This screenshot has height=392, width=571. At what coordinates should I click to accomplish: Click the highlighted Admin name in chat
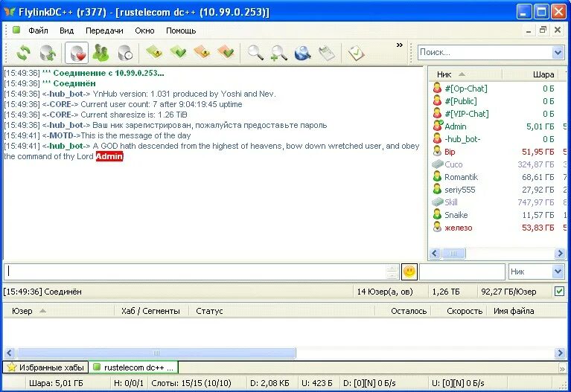click(109, 156)
